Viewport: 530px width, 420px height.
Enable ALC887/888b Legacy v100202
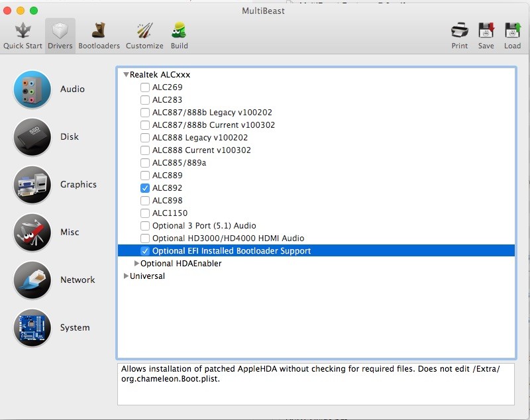pyautogui.click(x=145, y=113)
